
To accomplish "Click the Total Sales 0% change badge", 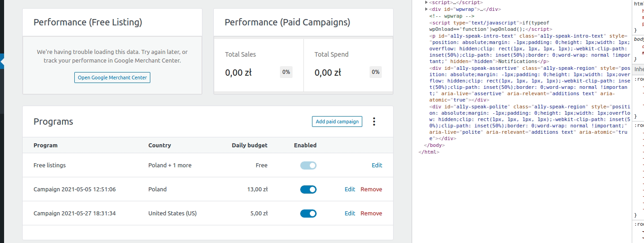I will (286, 72).
